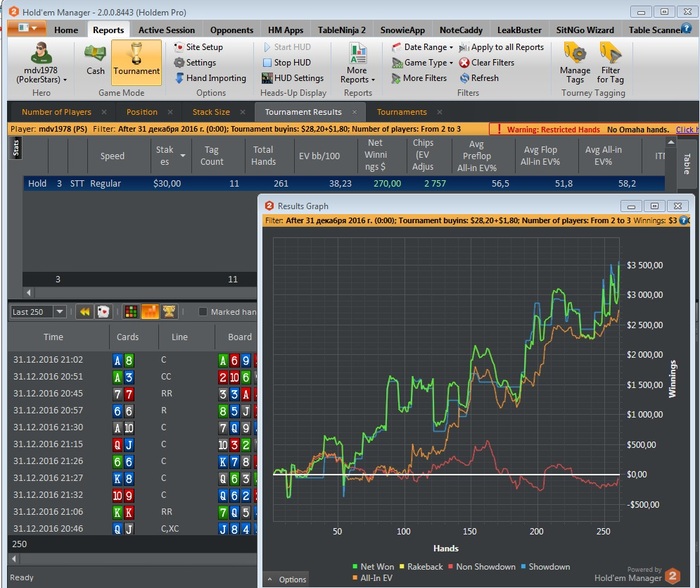Expand the Options panel in Results Graph
Screen dimensions: 700x588
(286, 579)
